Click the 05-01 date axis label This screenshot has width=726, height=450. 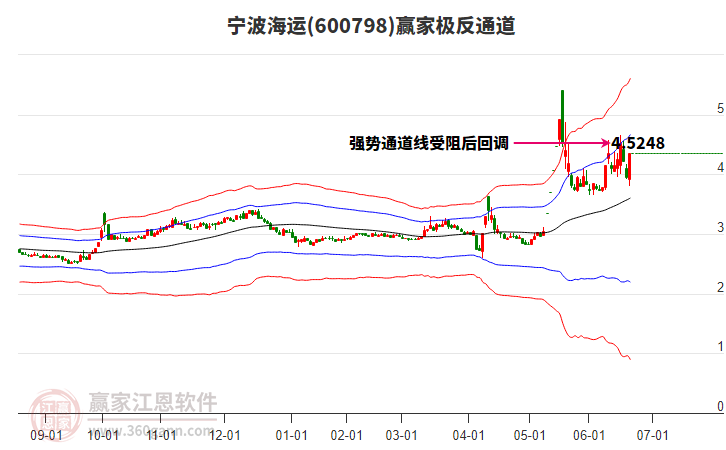click(x=529, y=435)
